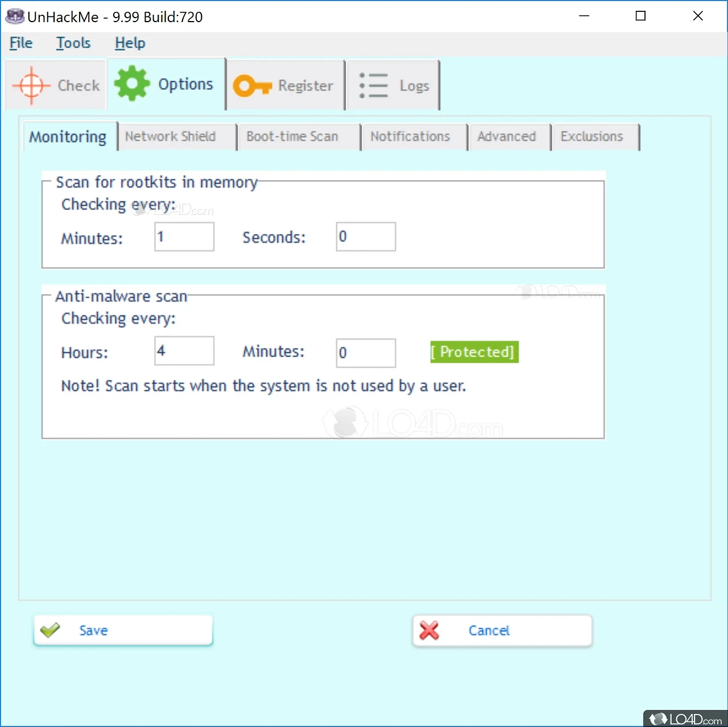Open the Tools menu

click(x=73, y=43)
